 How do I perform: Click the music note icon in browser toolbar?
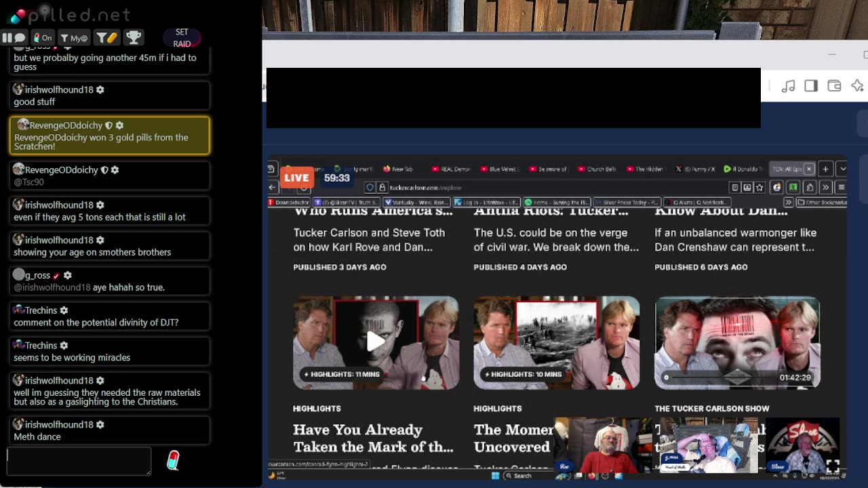click(788, 86)
